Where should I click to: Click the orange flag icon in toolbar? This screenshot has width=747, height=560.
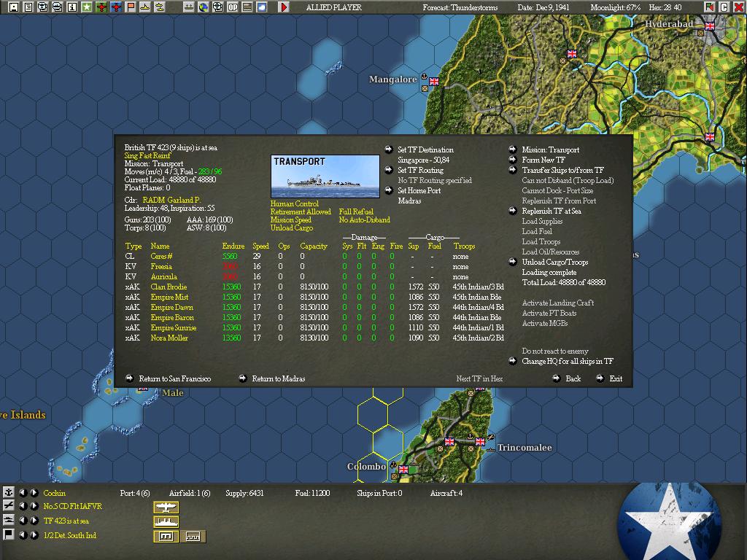pyautogui.click(x=130, y=7)
